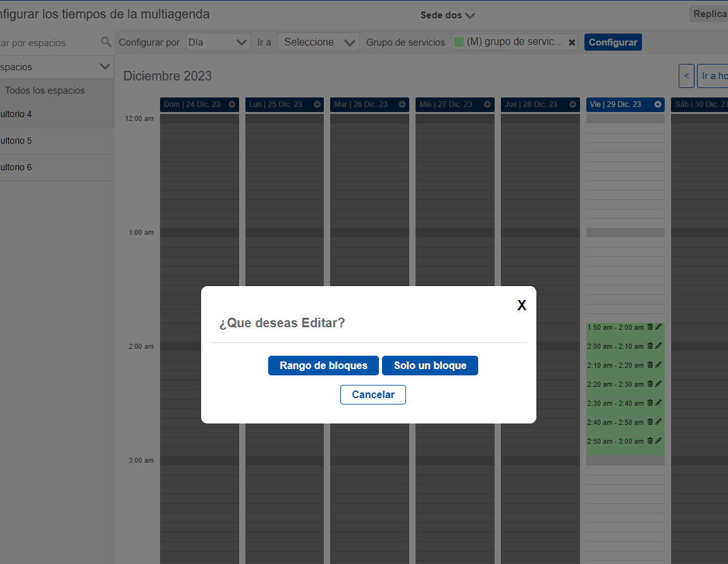Open the Sede dos location selector
The width and height of the screenshot is (728, 564).
click(x=447, y=15)
